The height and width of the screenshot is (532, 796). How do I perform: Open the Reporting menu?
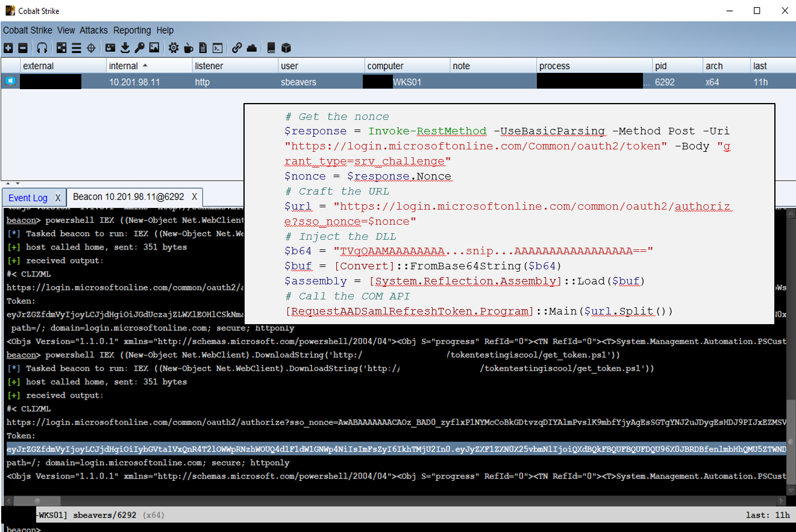[x=132, y=30]
